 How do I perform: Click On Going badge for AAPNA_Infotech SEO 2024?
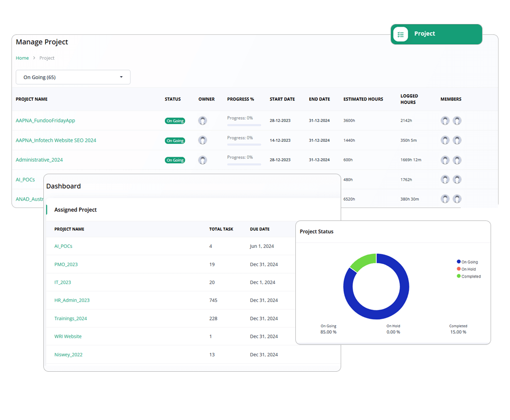pyautogui.click(x=175, y=140)
